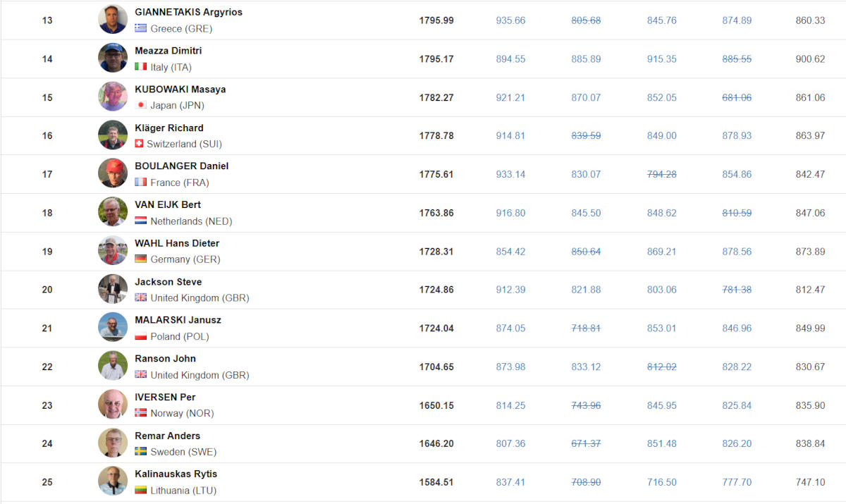The image size is (846, 504).
Task: Open score 935.66 for Giannetakis
Action: 510,20
